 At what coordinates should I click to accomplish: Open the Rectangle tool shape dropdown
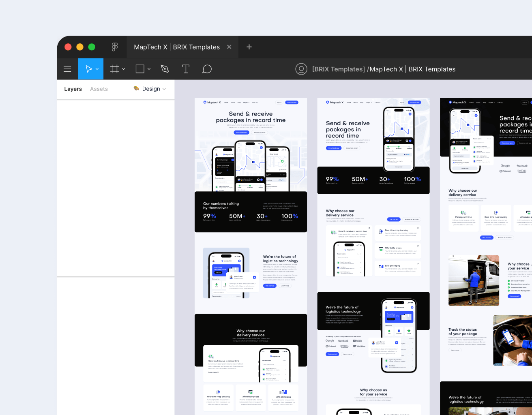click(149, 69)
